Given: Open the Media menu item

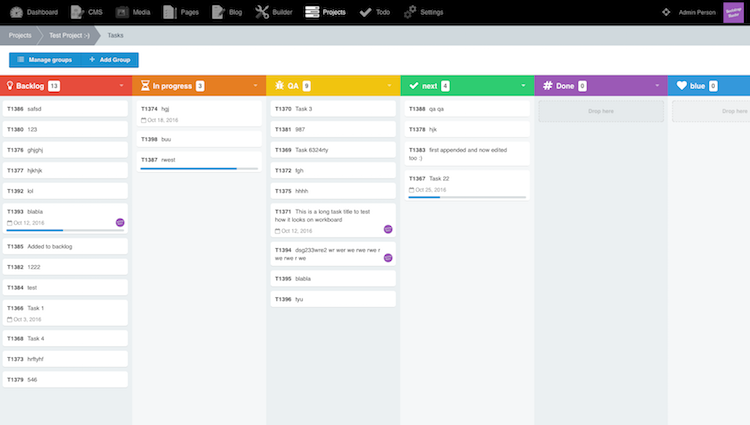Looking at the screenshot, I should point(133,12).
